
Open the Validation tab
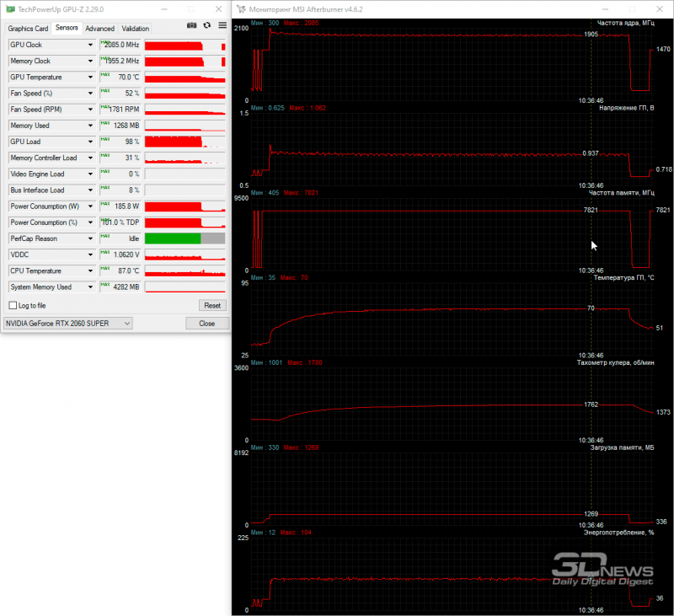pos(135,28)
